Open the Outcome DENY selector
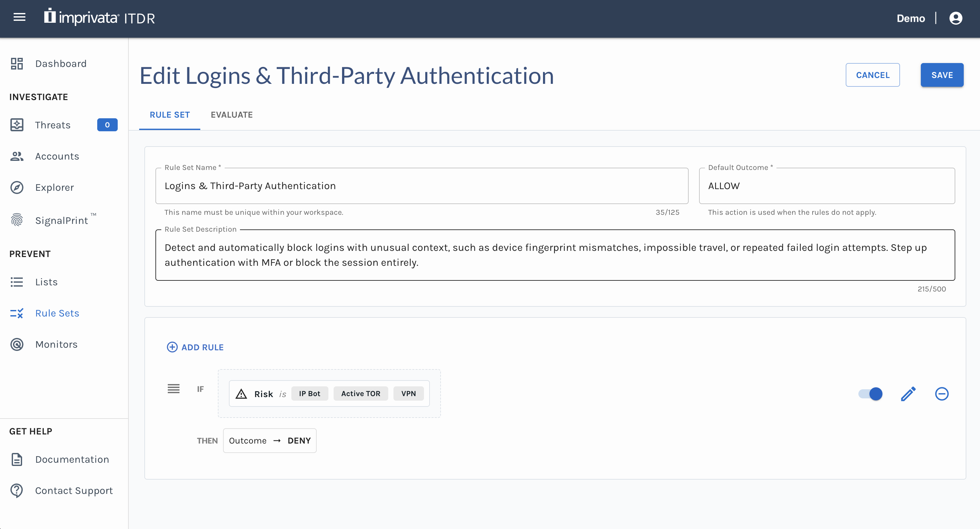This screenshot has width=980, height=529. (x=270, y=440)
